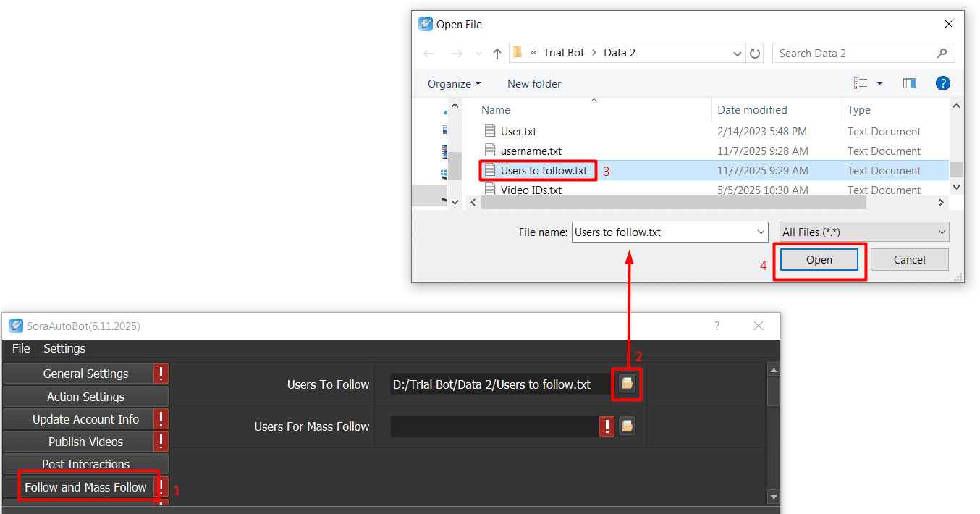The image size is (980, 514).
Task: Click the view layout icon in dialog toolbar
Action: (x=863, y=83)
